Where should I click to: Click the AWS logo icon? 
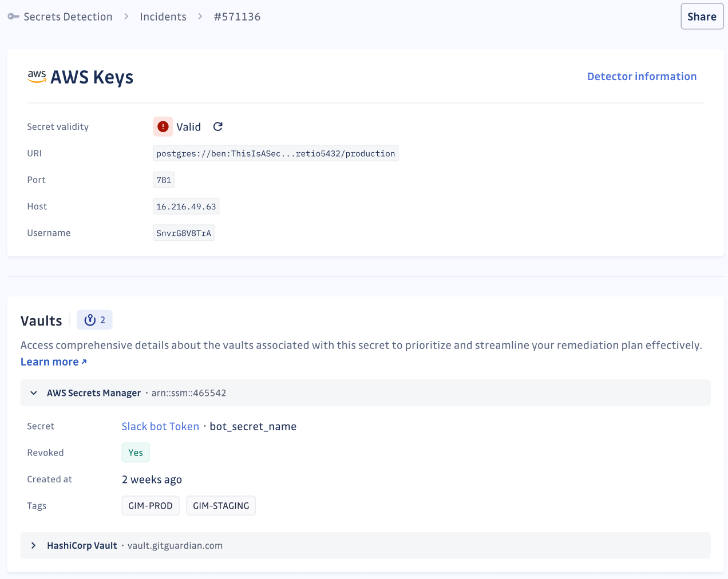click(37, 77)
